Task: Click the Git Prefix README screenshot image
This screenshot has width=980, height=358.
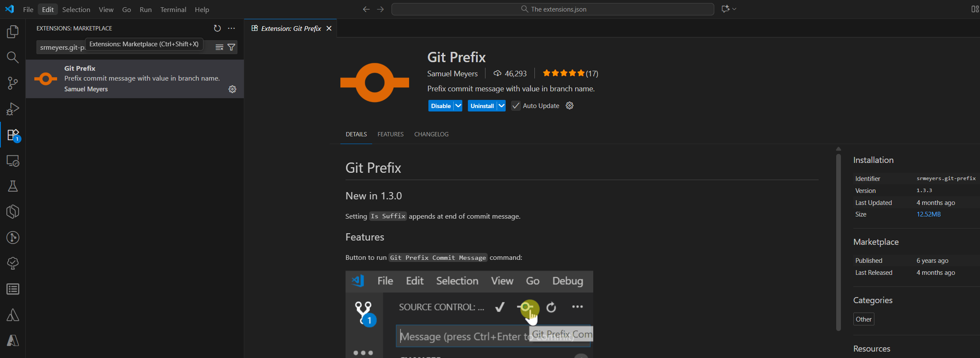Action: 469,314
